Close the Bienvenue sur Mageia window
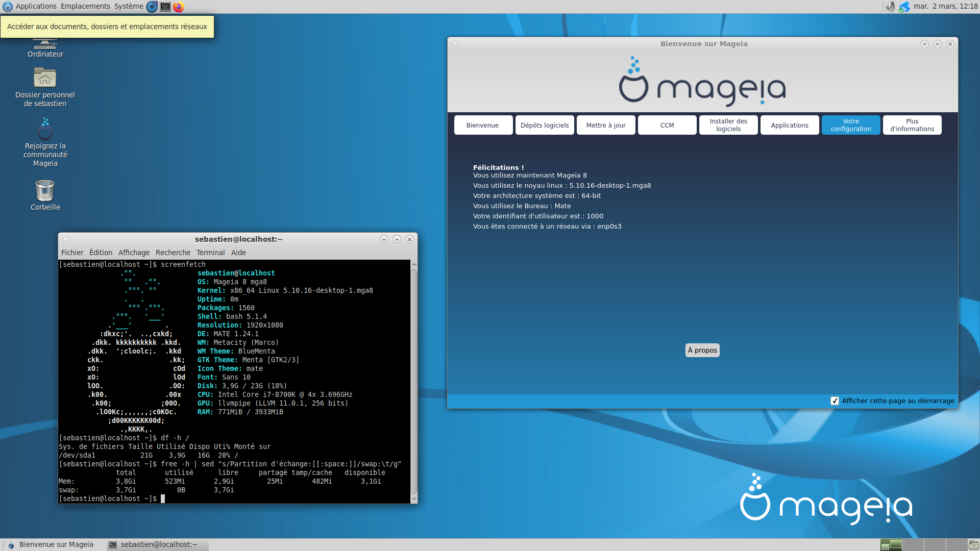This screenshot has height=551, width=980. tap(950, 44)
